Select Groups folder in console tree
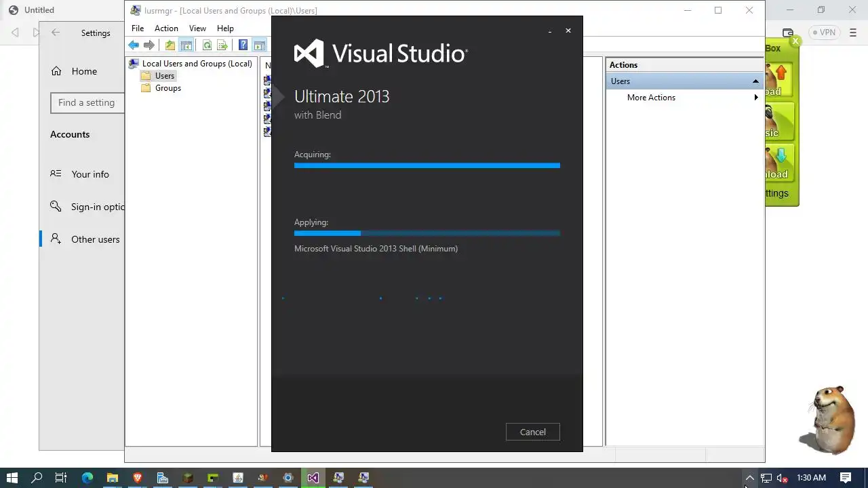 pos(161,88)
